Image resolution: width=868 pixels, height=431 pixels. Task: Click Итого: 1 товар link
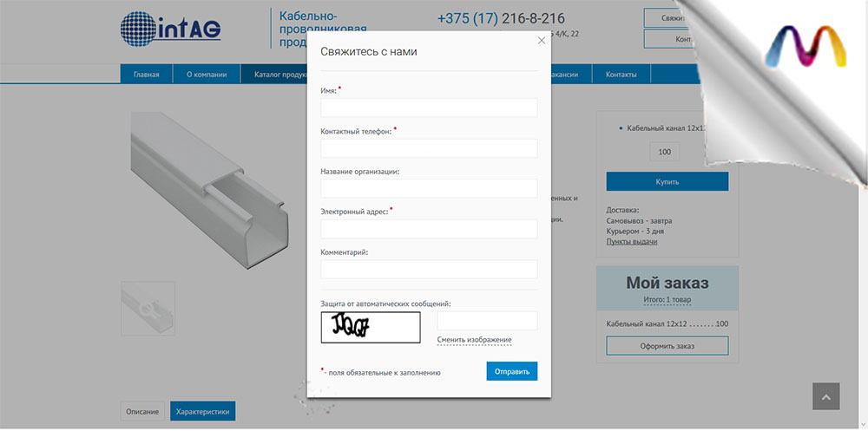pos(667,300)
